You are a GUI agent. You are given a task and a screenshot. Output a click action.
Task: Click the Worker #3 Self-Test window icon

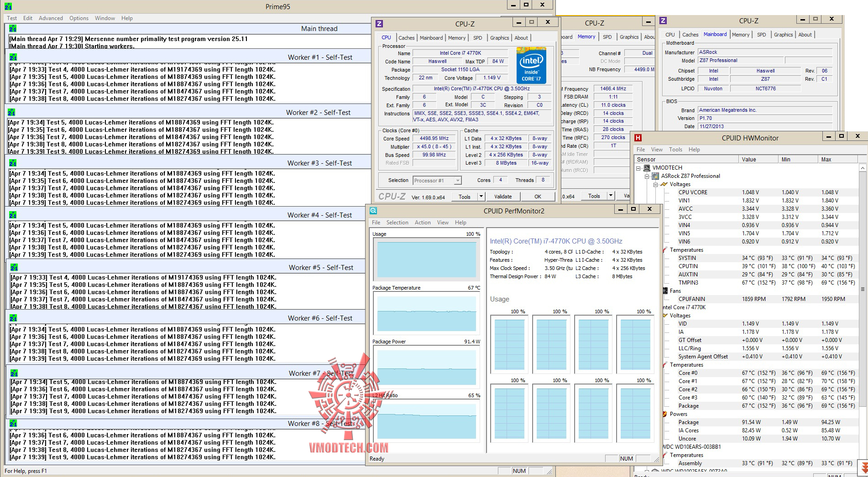(13, 163)
